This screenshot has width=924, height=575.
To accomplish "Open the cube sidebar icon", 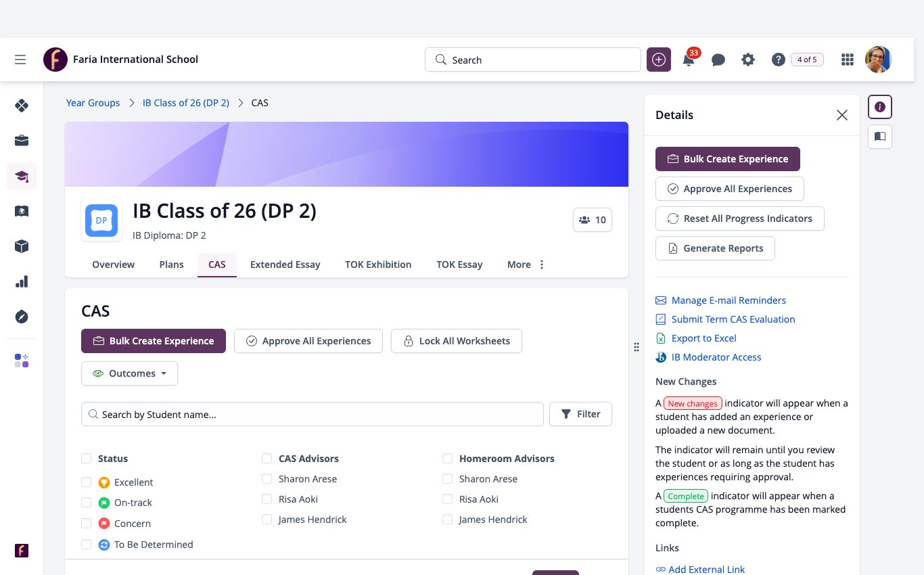I will click(x=22, y=246).
